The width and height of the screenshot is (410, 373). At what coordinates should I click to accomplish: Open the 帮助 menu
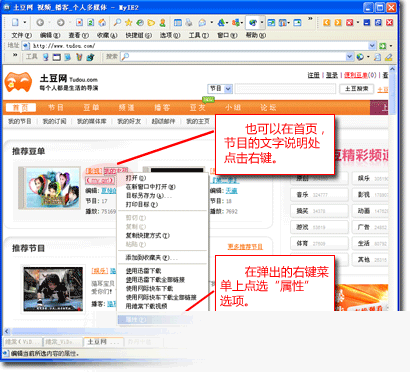pos(256,35)
